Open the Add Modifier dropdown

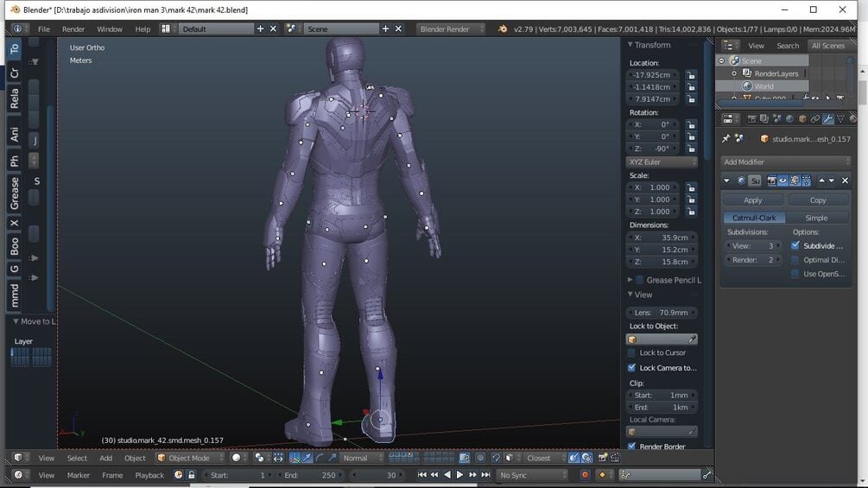pos(785,162)
